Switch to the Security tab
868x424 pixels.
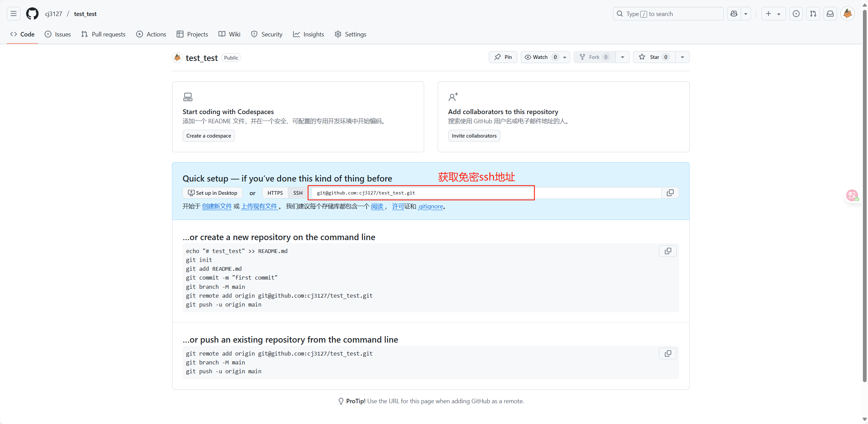(x=267, y=34)
